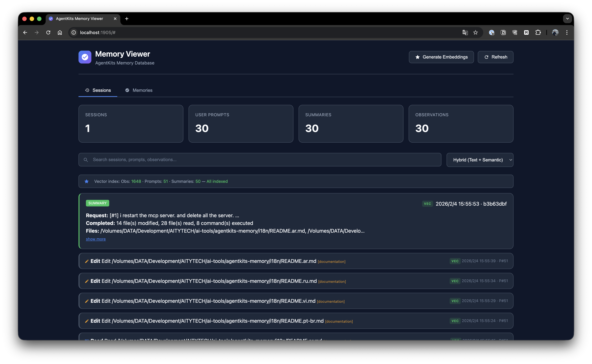The height and width of the screenshot is (364, 592).
Task: Open the Hybrid (Text + Semantic) dropdown
Action: click(480, 160)
